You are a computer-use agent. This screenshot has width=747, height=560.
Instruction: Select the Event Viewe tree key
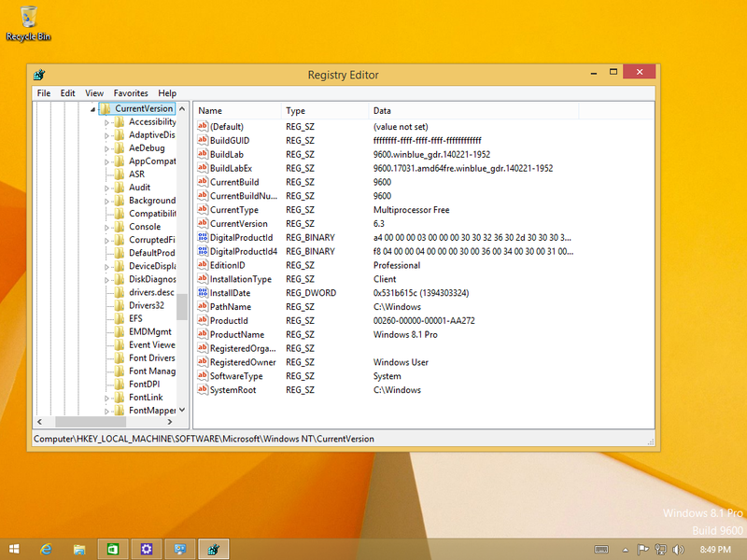point(152,344)
